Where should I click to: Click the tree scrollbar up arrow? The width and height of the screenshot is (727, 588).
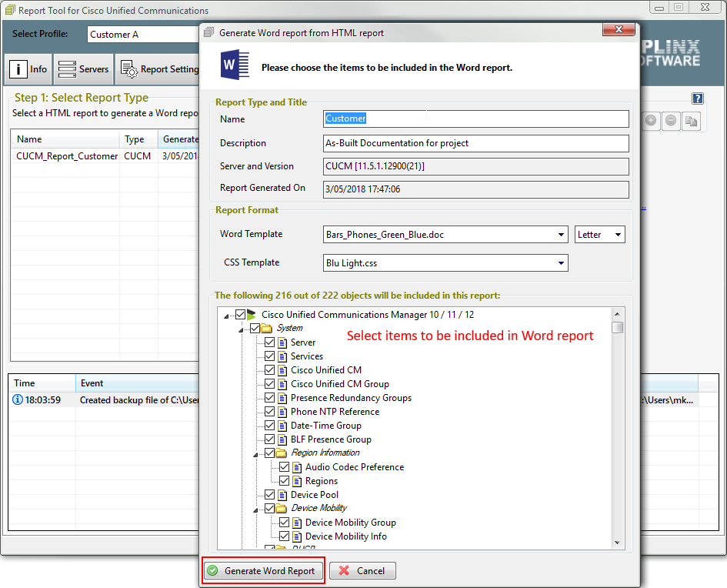(617, 314)
